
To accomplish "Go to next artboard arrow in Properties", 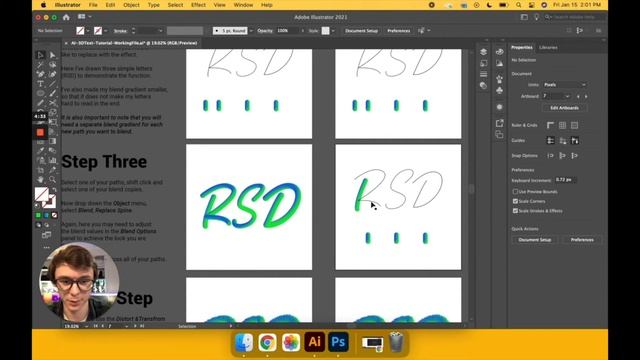I will tap(586, 96).
